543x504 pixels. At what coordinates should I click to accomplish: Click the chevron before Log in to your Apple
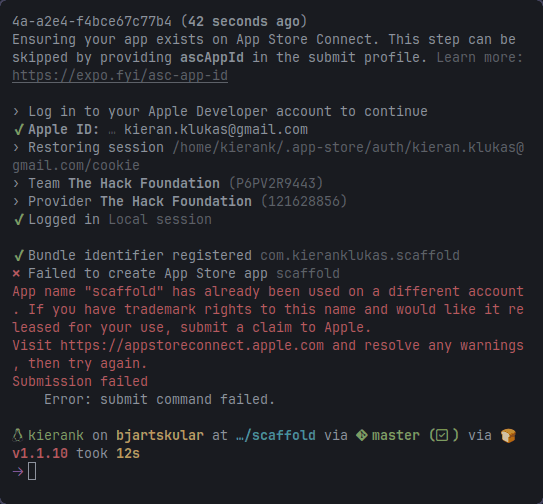tap(16, 112)
